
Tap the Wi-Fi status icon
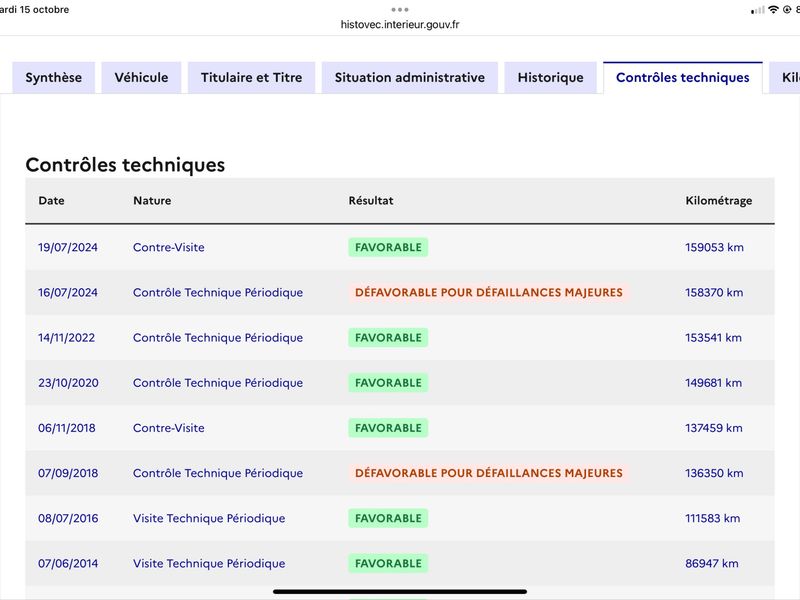point(773,9)
